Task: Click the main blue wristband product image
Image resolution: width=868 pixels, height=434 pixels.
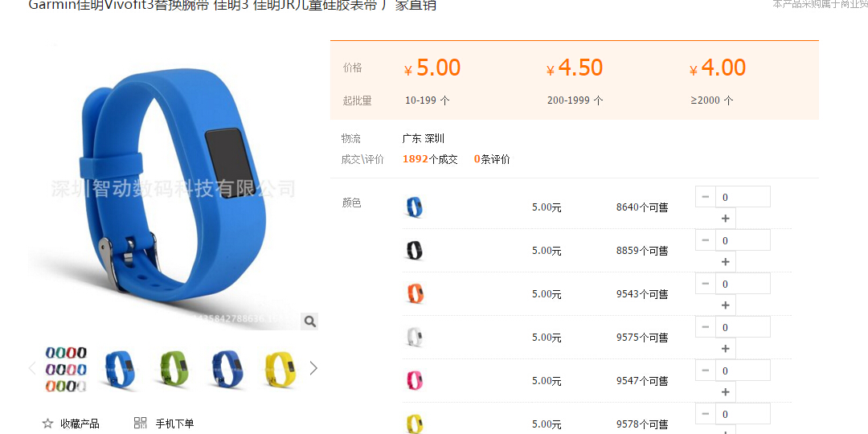Action: tap(174, 186)
